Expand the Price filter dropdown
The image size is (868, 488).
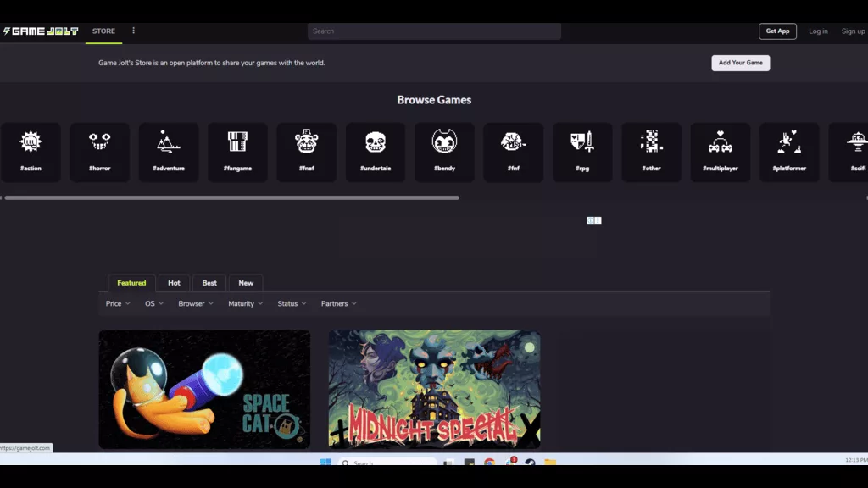[x=118, y=304]
